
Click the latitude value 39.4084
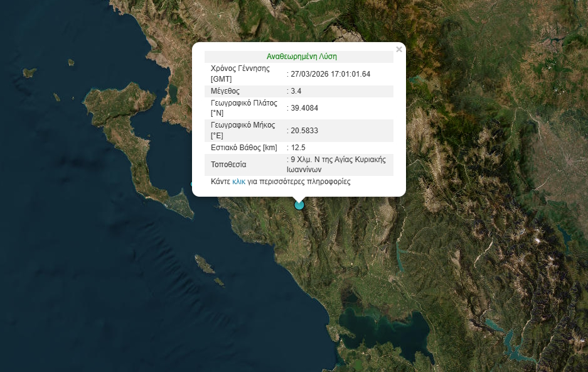[x=306, y=107]
